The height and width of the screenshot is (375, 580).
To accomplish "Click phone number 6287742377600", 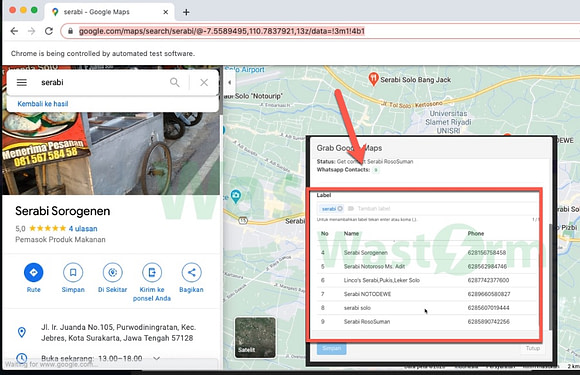I will coord(488,280).
